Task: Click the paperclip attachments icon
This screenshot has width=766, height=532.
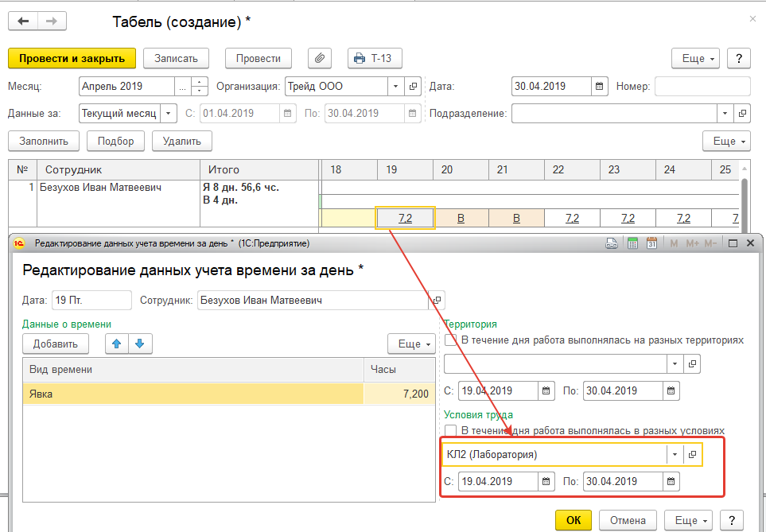Action: point(319,58)
